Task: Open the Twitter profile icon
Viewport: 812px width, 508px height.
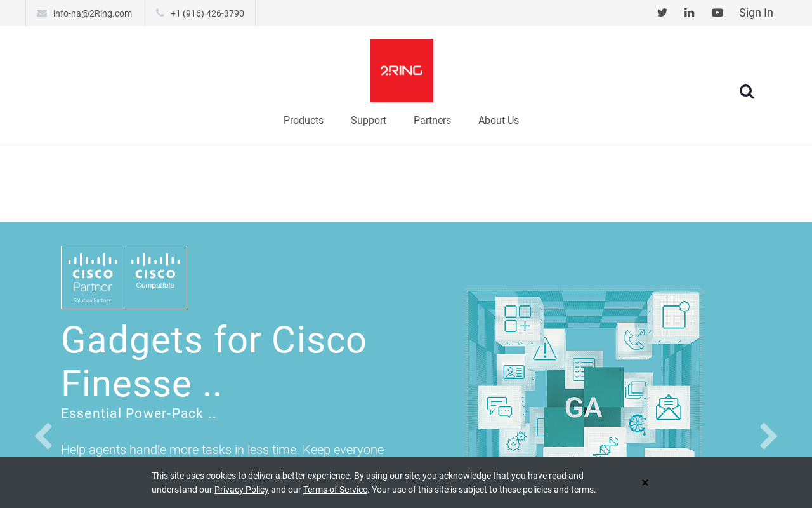Action: (662, 13)
